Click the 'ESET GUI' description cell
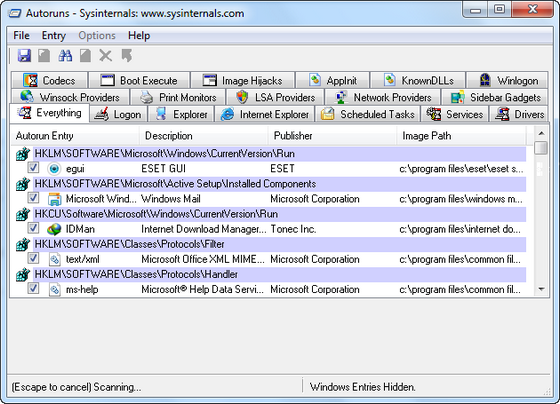 coord(164,169)
